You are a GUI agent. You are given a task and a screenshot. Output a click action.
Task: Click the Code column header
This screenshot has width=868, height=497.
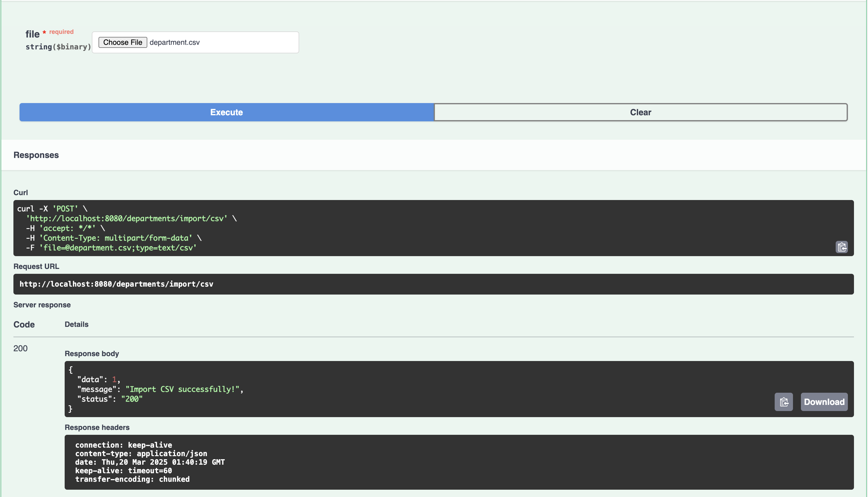click(x=24, y=324)
